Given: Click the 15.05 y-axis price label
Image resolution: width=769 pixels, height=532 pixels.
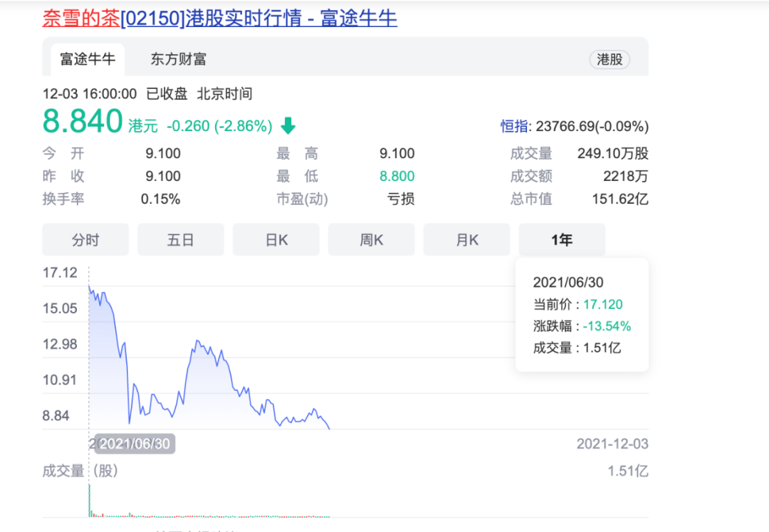Looking at the screenshot, I should coord(60,308).
